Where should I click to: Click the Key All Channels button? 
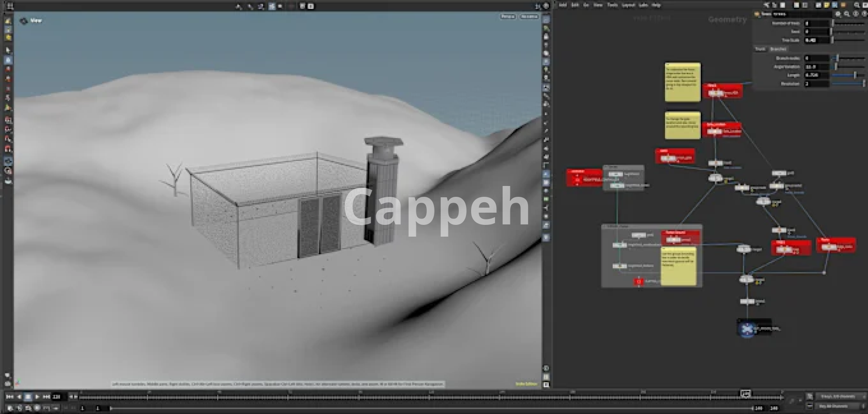833,406
